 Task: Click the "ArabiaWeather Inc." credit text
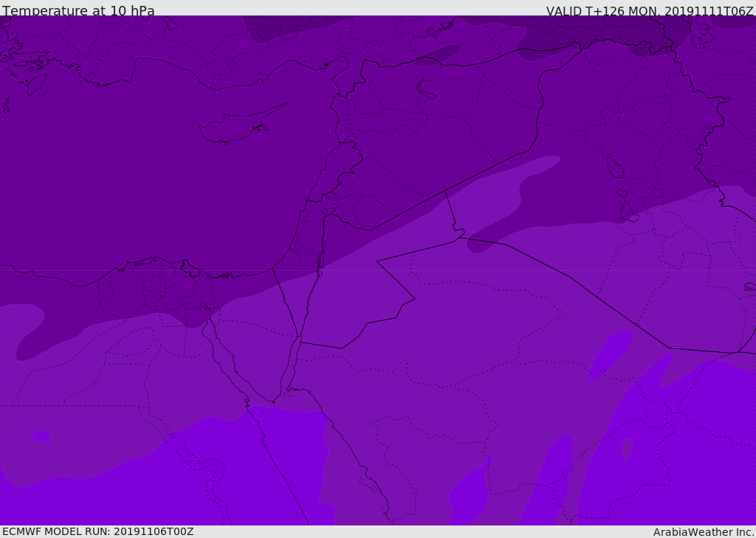click(703, 532)
